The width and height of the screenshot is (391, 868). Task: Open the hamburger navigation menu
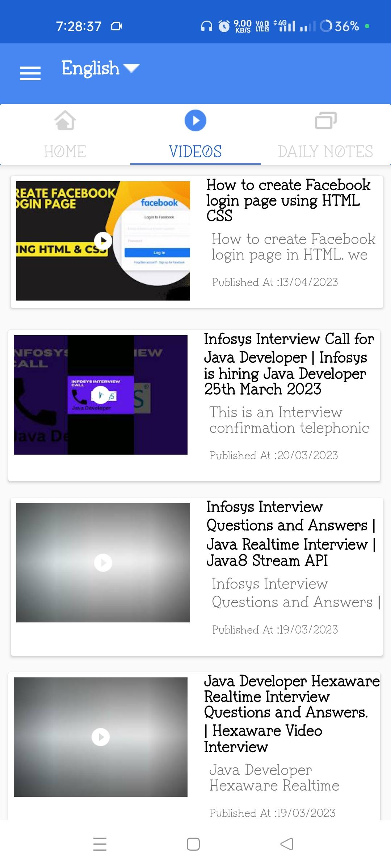click(30, 73)
